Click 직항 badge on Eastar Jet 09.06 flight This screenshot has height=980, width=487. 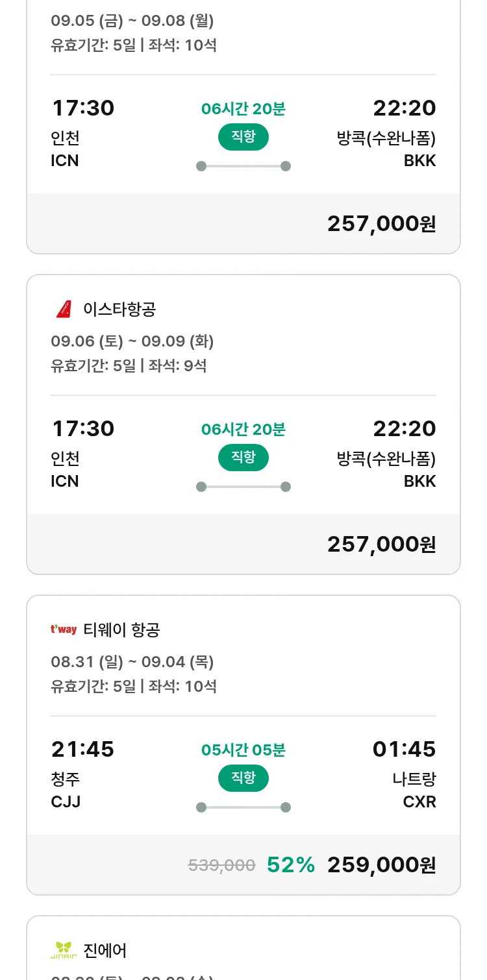point(243,458)
